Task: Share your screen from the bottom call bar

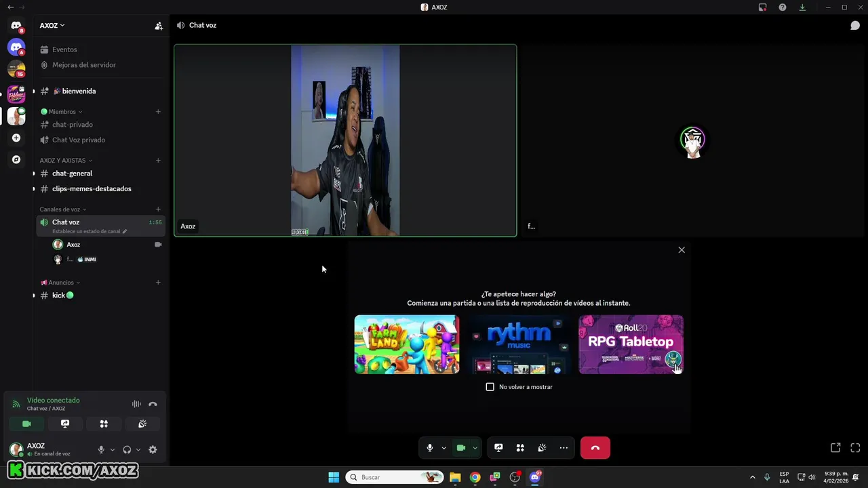Action: point(498,448)
